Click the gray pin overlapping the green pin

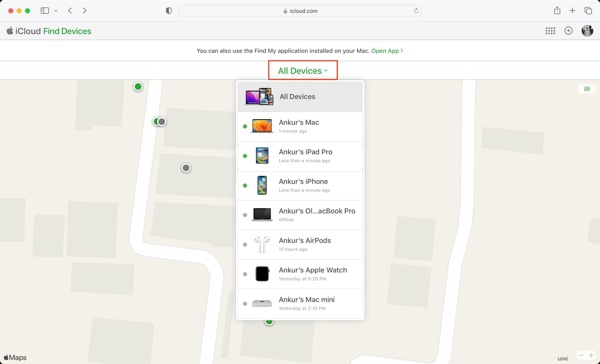pyautogui.click(x=162, y=122)
